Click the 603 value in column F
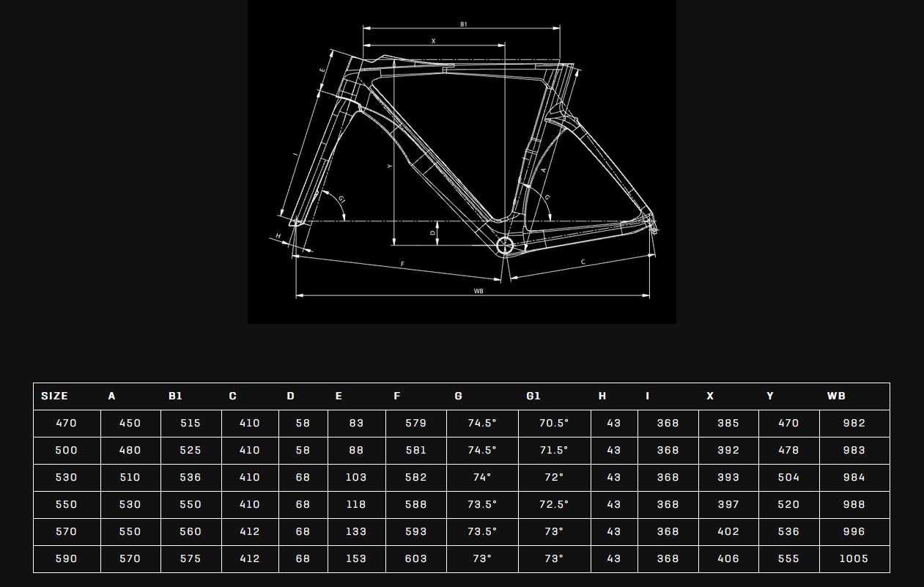 click(x=416, y=558)
